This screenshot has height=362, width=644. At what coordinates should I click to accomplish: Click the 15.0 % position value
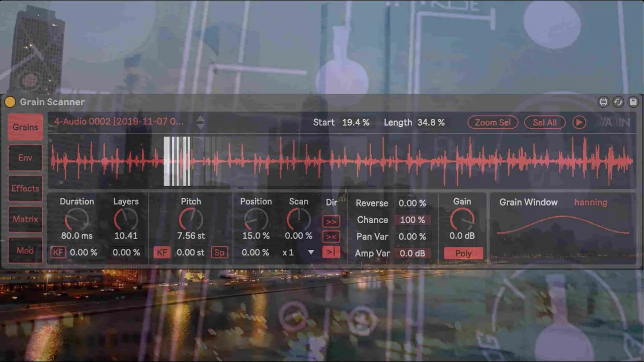[256, 236]
